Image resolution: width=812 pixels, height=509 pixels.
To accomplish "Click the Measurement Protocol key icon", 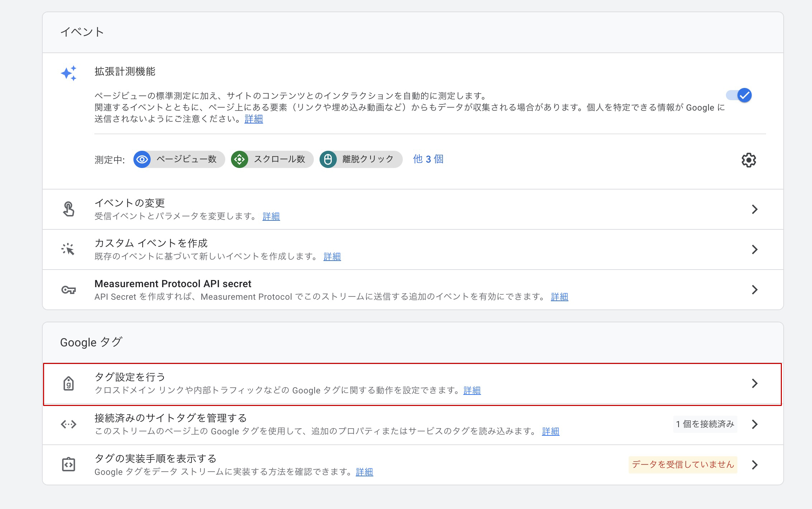I will pyautogui.click(x=69, y=290).
